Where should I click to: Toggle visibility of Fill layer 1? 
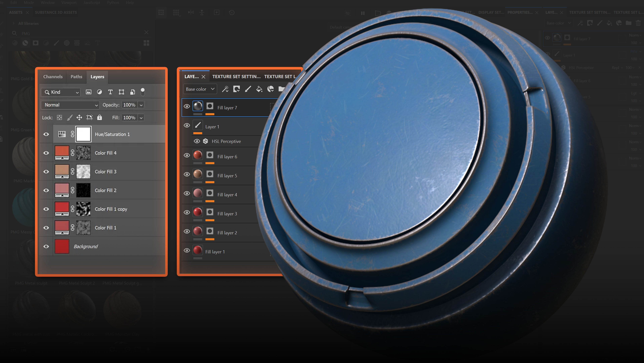(187, 250)
